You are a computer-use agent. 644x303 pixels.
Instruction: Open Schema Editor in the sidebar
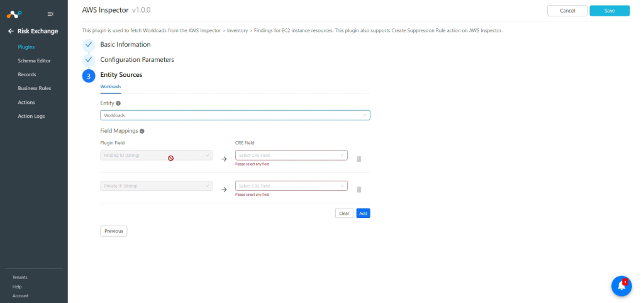point(34,61)
